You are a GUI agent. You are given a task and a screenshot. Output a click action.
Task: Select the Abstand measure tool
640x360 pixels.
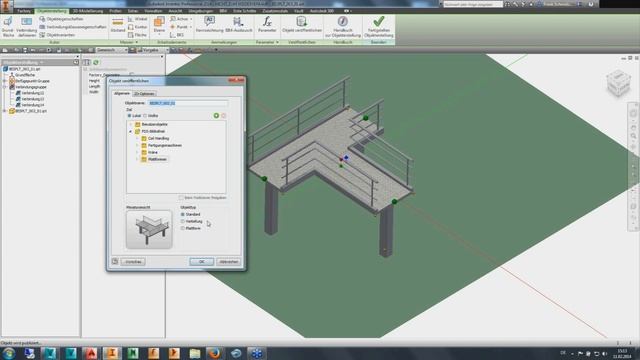118,25
